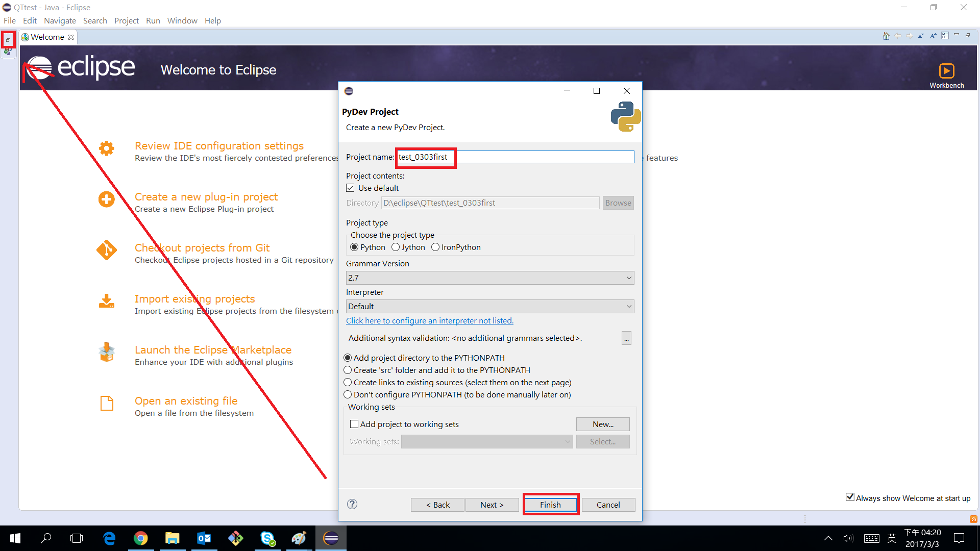This screenshot has height=551, width=980.
Task: Open Paint app from taskbar
Action: point(299,538)
